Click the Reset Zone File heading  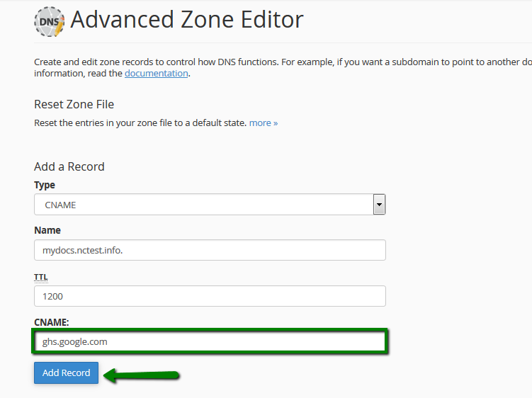[74, 104]
